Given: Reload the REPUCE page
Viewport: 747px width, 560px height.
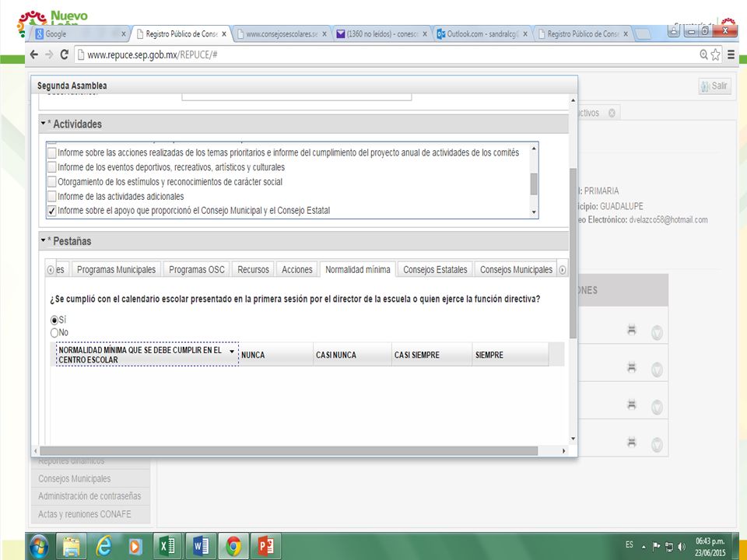Looking at the screenshot, I should click(65, 54).
